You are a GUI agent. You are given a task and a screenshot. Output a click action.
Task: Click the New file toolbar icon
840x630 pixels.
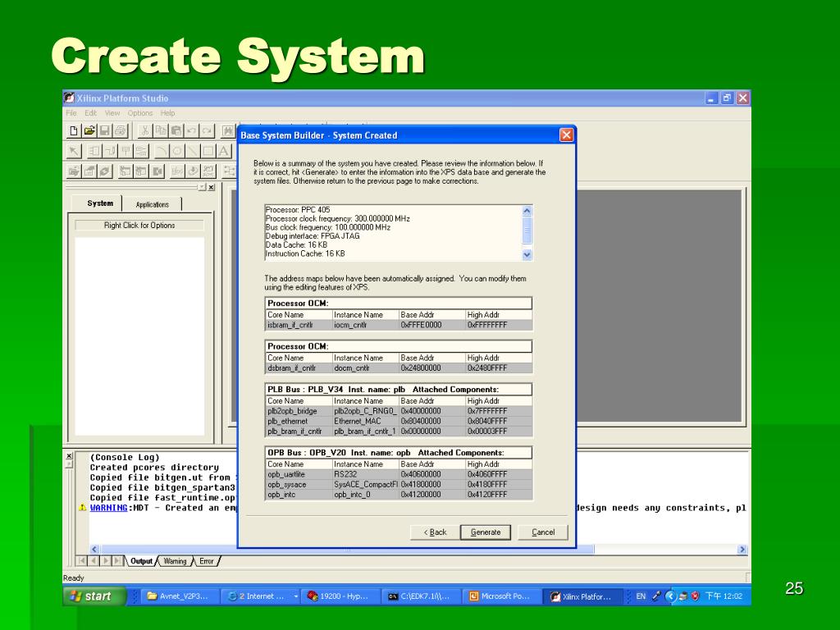(74, 130)
